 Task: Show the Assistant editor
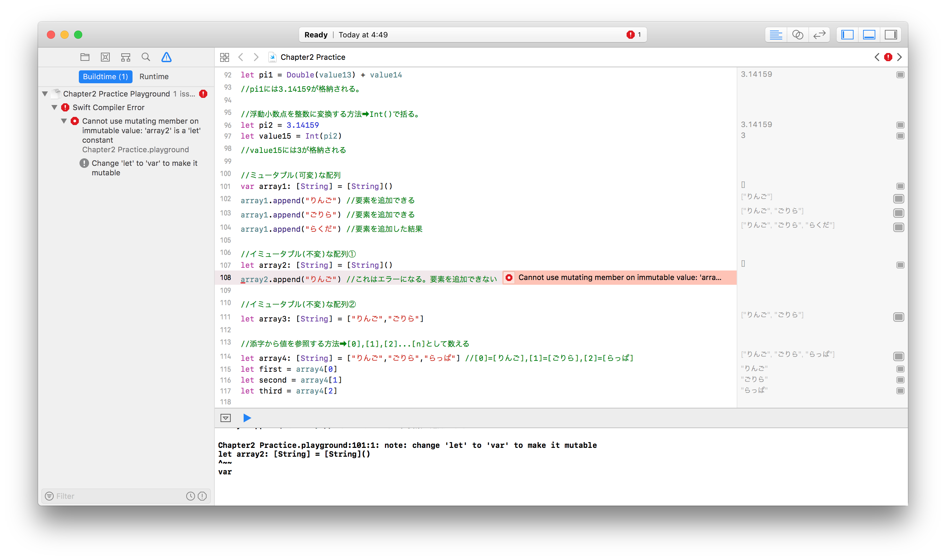pos(797,35)
